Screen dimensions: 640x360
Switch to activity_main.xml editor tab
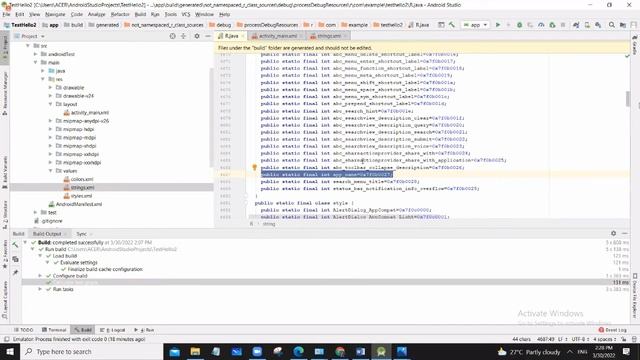pyautogui.click(x=278, y=36)
